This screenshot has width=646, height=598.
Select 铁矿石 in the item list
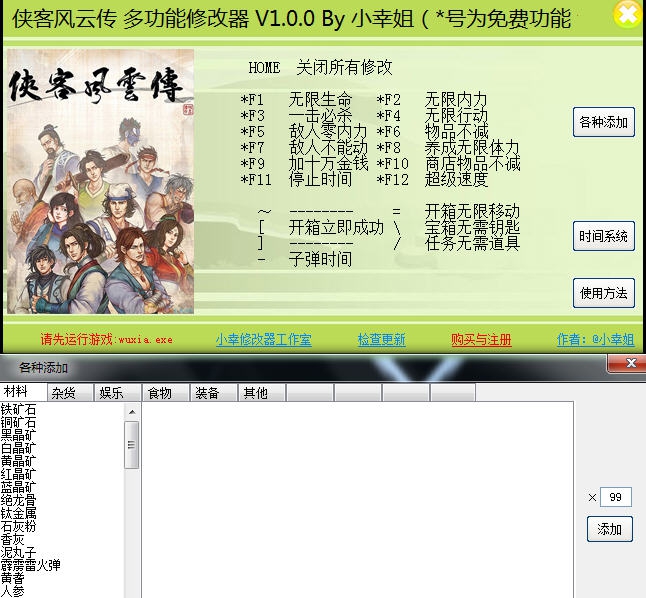[x=18, y=409]
